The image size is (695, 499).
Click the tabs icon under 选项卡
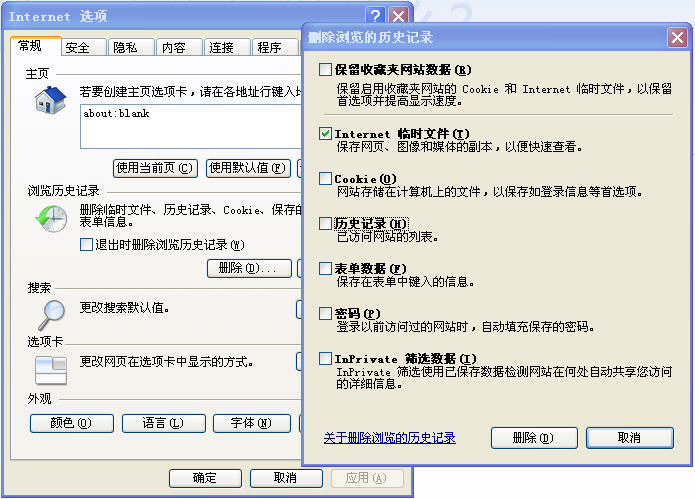50,369
